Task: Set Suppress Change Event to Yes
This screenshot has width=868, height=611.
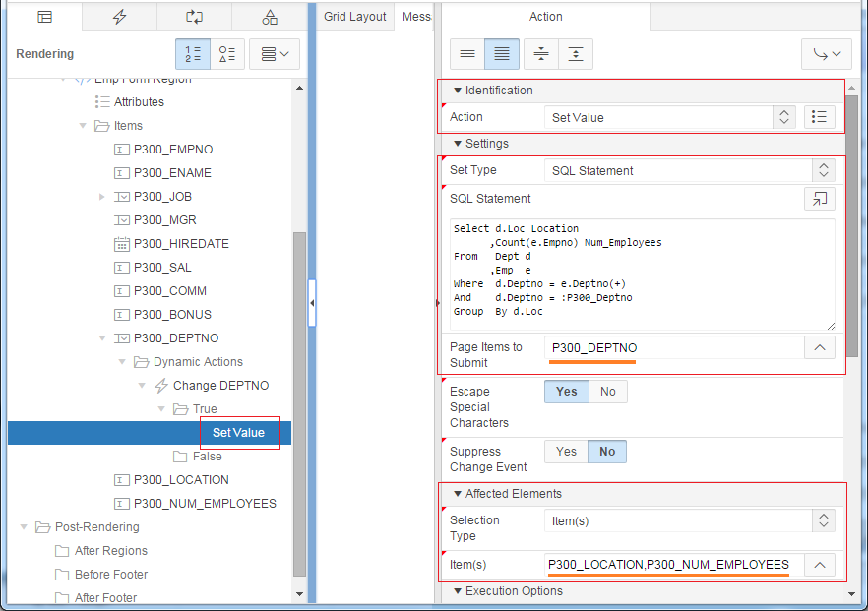Action: (x=566, y=452)
